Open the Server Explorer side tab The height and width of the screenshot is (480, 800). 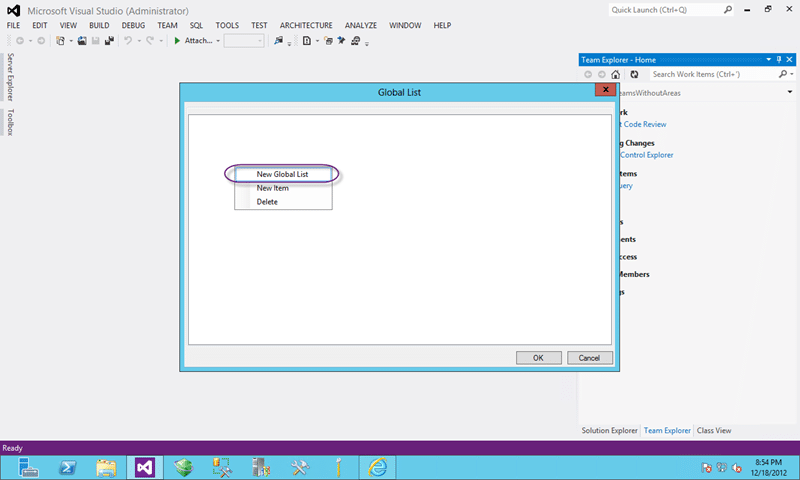tap(10, 77)
